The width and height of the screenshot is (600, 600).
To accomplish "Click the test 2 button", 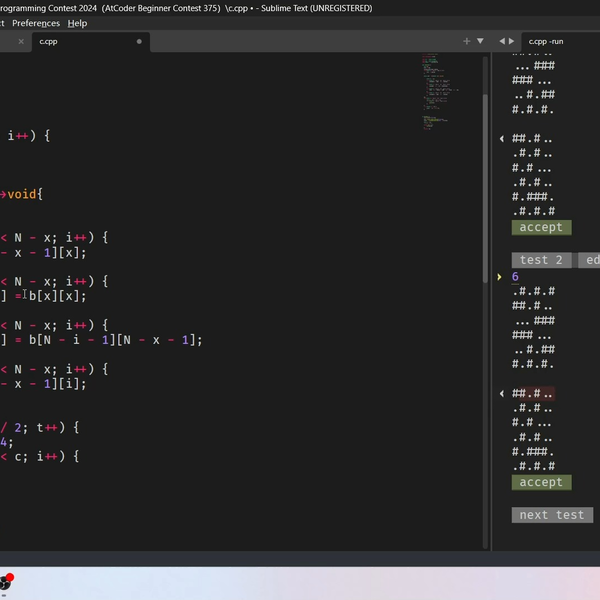I will pos(541,260).
